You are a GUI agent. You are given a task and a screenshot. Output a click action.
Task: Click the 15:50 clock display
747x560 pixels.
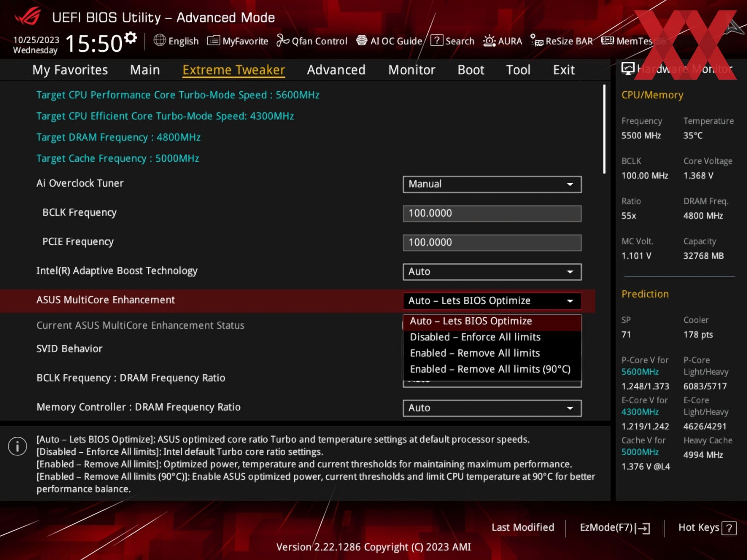[94, 43]
